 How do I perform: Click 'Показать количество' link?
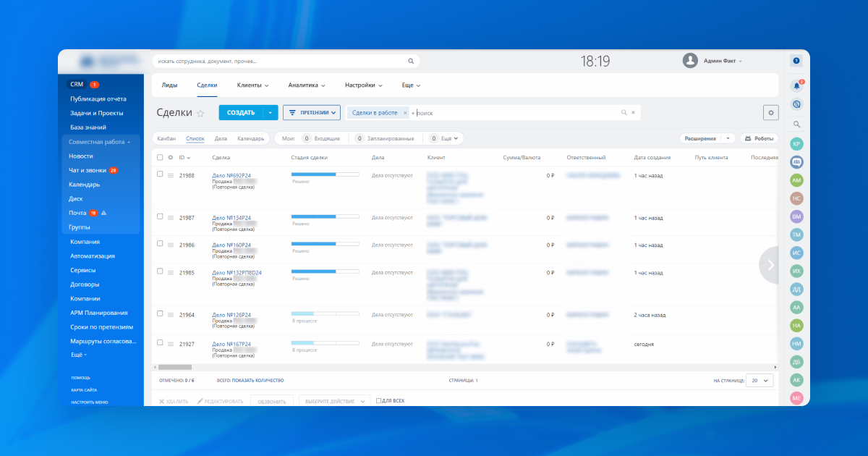pyautogui.click(x=258, y=380)
